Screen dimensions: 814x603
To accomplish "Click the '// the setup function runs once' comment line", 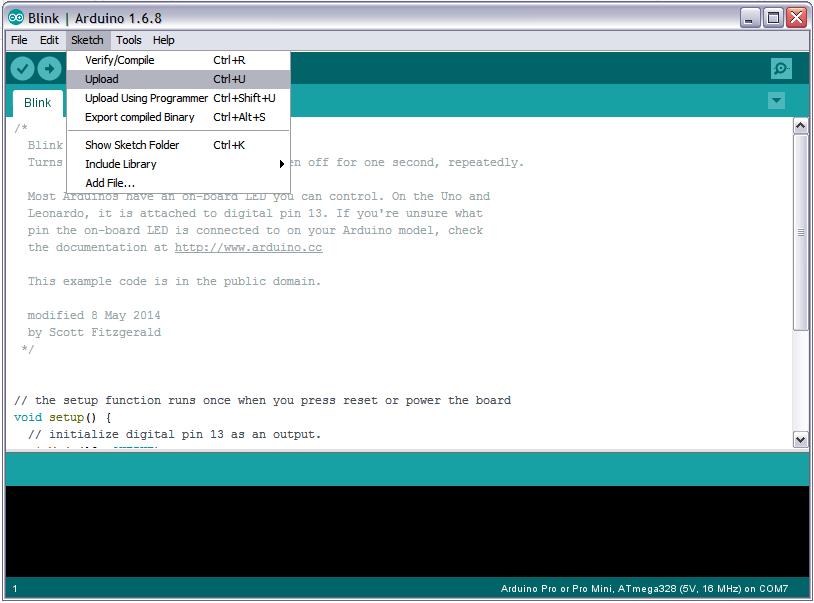I will tap(263, 401).
